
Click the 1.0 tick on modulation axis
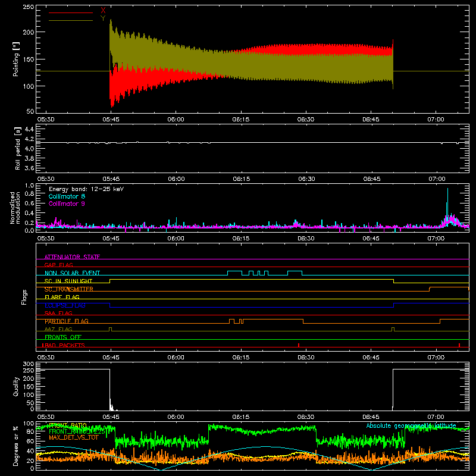point(29,186)
